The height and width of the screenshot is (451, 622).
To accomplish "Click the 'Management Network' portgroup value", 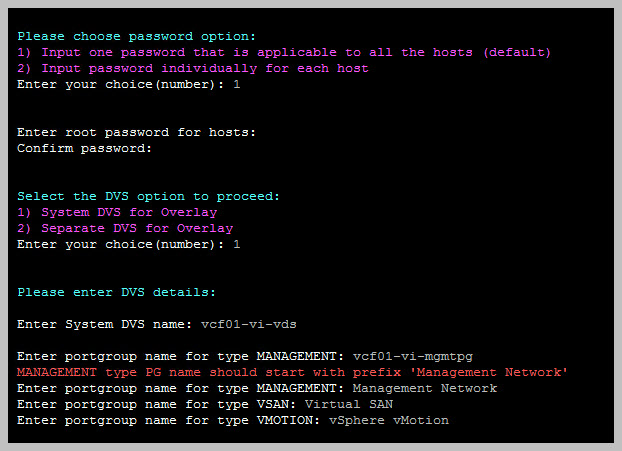I will [425, 388].
